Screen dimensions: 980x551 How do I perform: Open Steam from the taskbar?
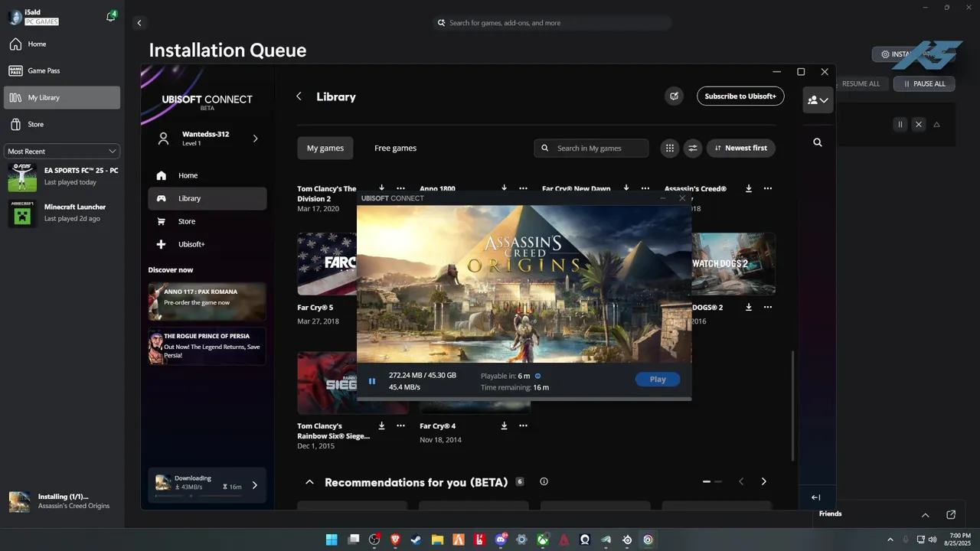coord(416,540)
